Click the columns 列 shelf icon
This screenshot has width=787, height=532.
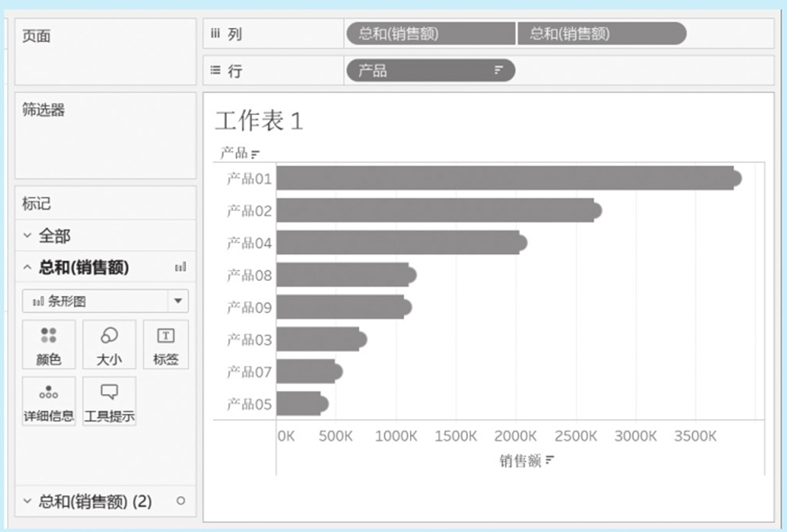[x=215, y=34]
